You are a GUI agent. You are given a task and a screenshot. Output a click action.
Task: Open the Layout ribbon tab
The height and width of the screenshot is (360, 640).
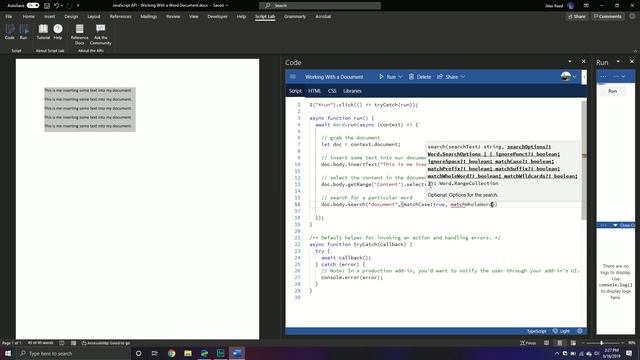pos(94,17)
